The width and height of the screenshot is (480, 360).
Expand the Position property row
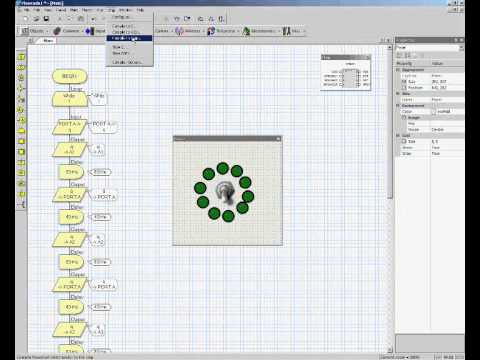pos(404,87)
